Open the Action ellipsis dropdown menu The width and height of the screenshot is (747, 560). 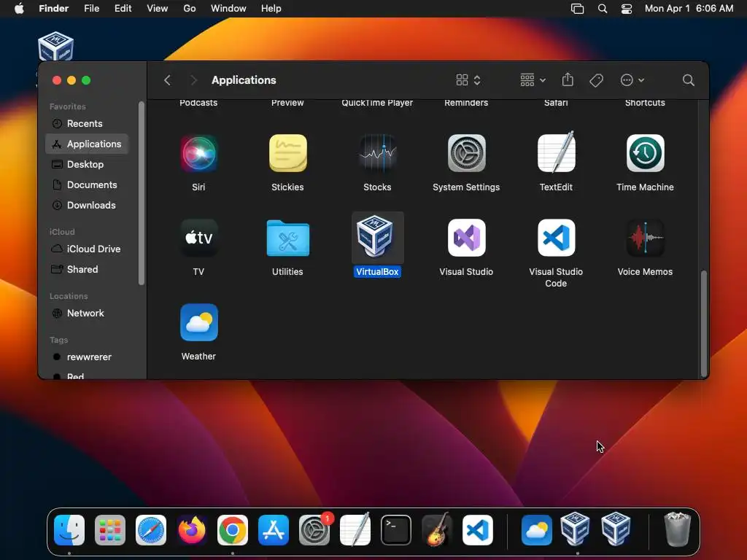[632, 80]
